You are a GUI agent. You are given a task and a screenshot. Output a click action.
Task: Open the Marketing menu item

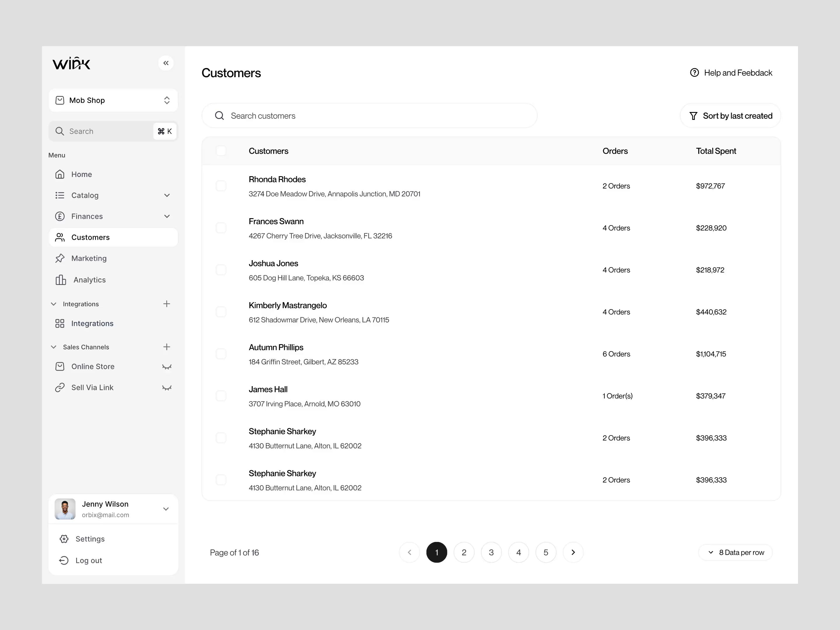pyautogui.click(x=113, y=258)
